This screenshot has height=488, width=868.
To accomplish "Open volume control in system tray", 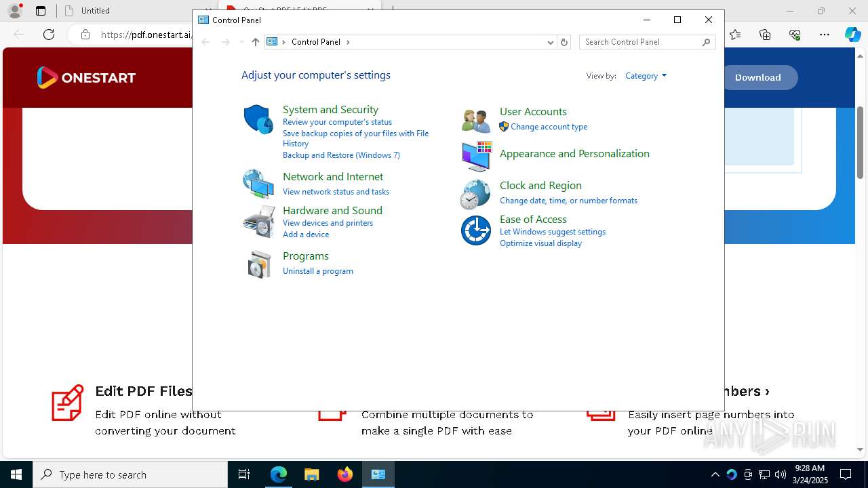I will [x=780, y=474].
